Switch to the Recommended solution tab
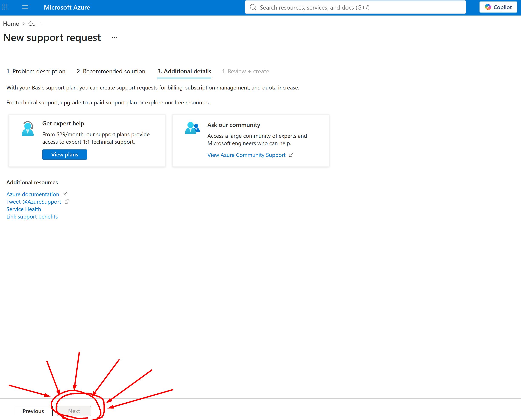The height and width of the screenshot is (420, 521). coord(111,71)
